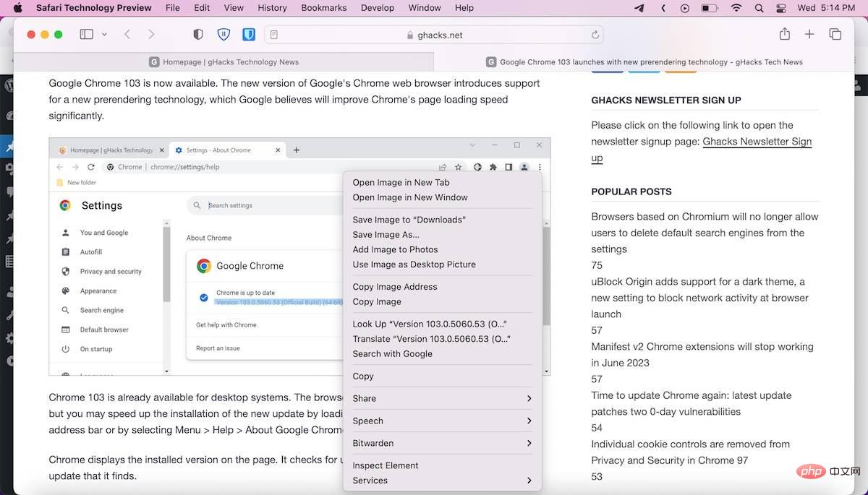This screenshot has height=495, width=868.
Task: Open the Individual cookie controls post
Action: [690, 452]
